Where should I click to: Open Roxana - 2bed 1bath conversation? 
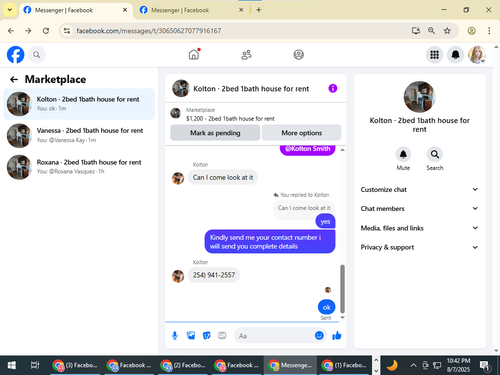[x=79, y=167]
